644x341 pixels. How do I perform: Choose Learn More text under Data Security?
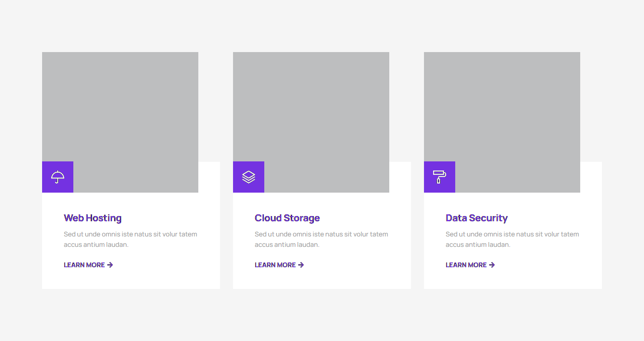[466, 265]
